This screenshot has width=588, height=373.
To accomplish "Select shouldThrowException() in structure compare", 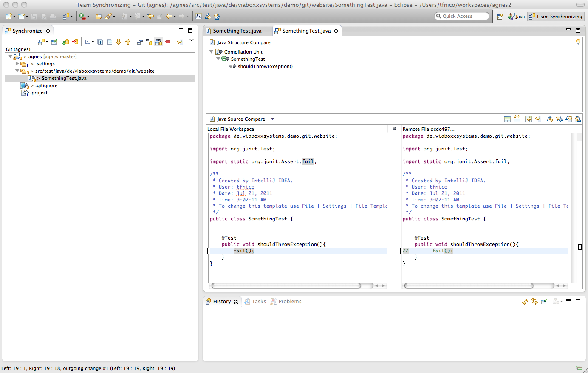I will [265, 66].
